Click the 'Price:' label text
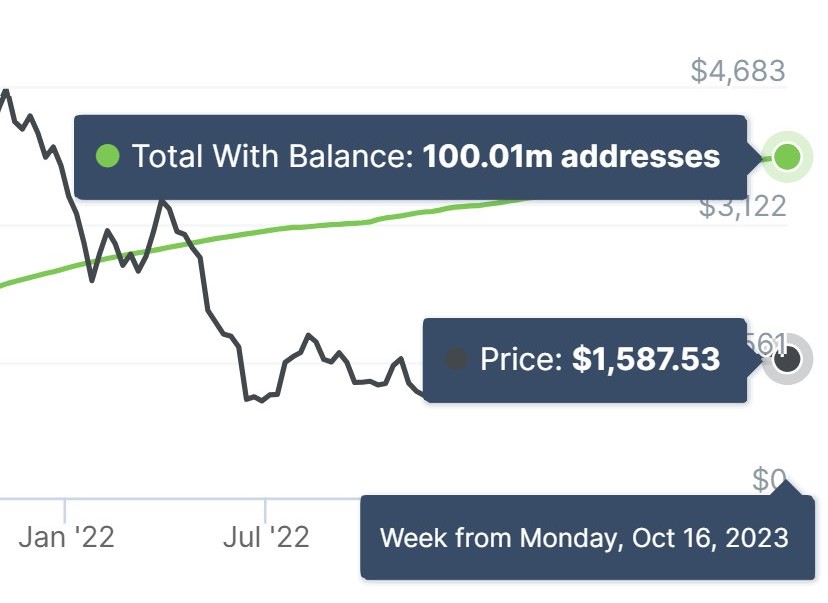 tap(521, 360)
